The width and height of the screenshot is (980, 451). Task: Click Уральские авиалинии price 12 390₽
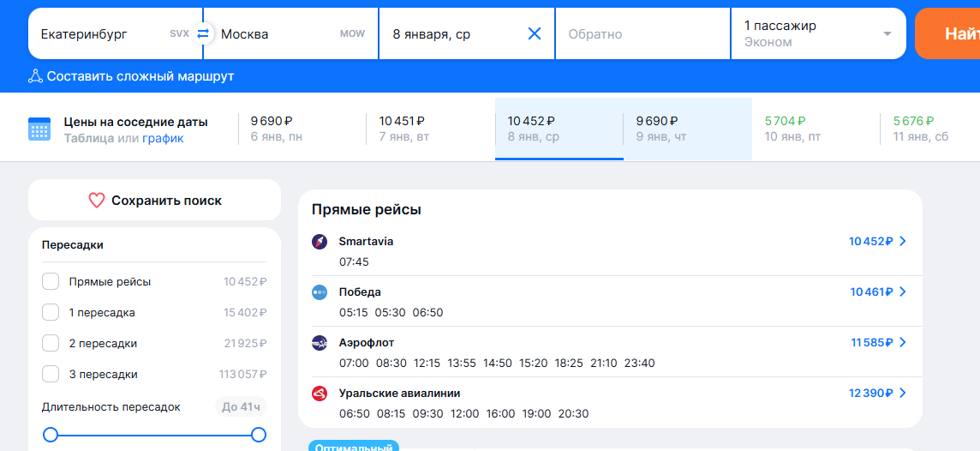(x=870, y=394)
